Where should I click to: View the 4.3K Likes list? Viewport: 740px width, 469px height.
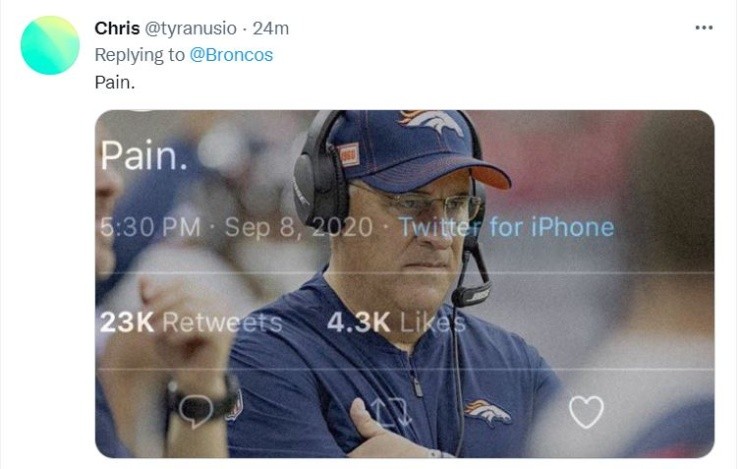396,322
